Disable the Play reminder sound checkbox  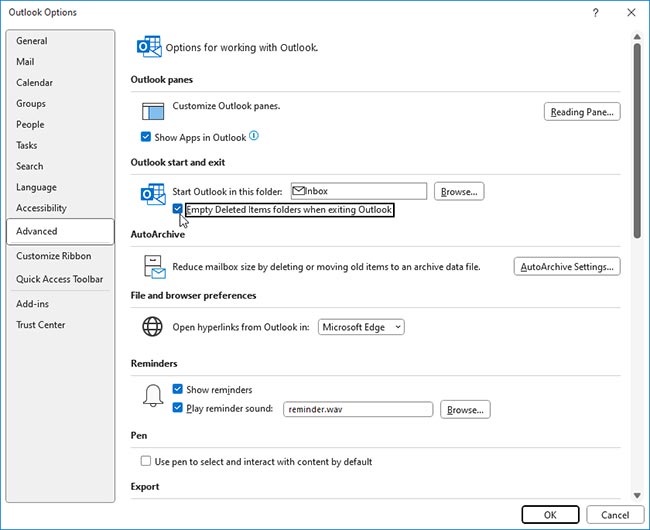coord(178,408)
